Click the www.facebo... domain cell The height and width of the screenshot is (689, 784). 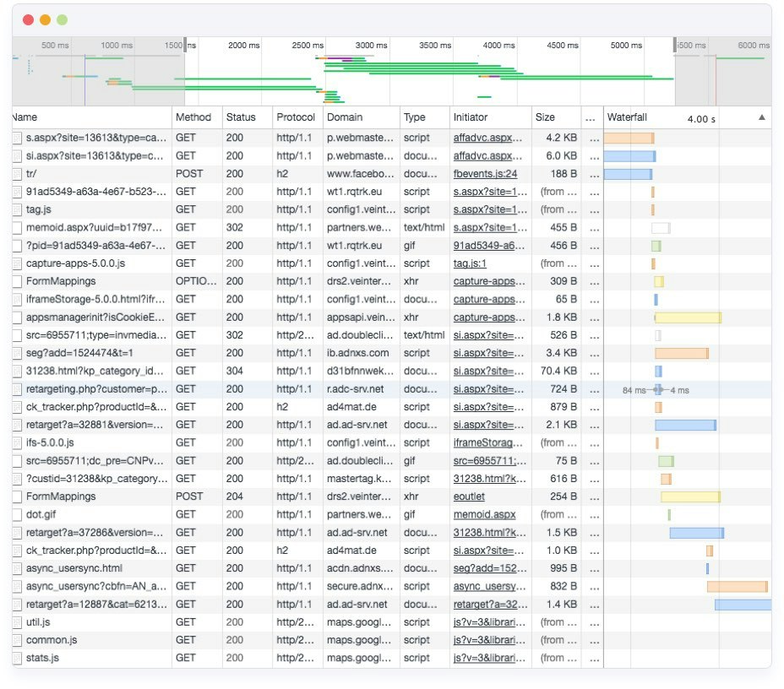tap(360, 174)
